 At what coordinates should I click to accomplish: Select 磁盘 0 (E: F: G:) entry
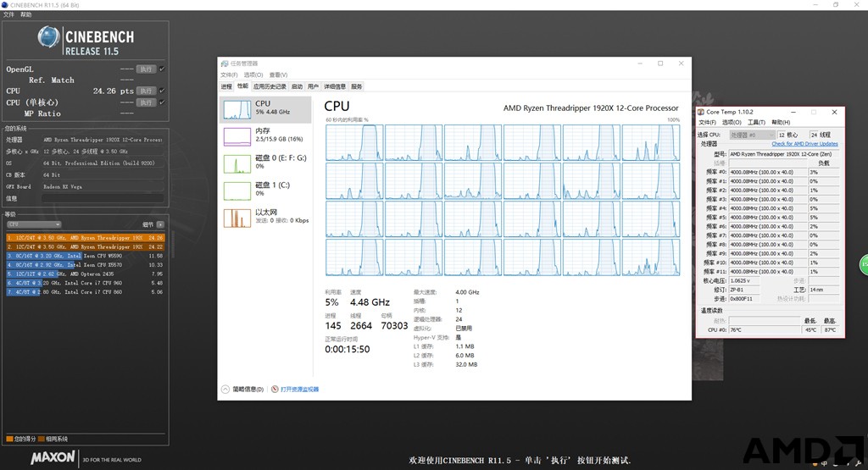[x=266, y=162]
